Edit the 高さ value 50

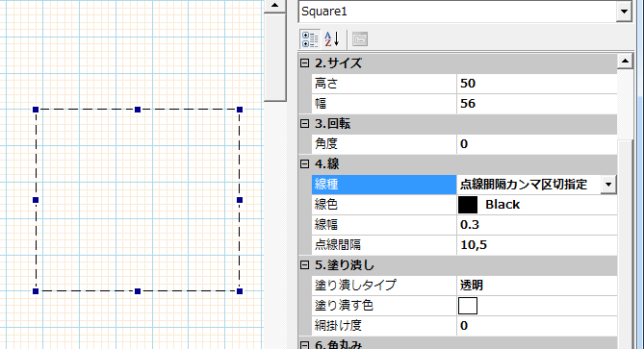536,84
